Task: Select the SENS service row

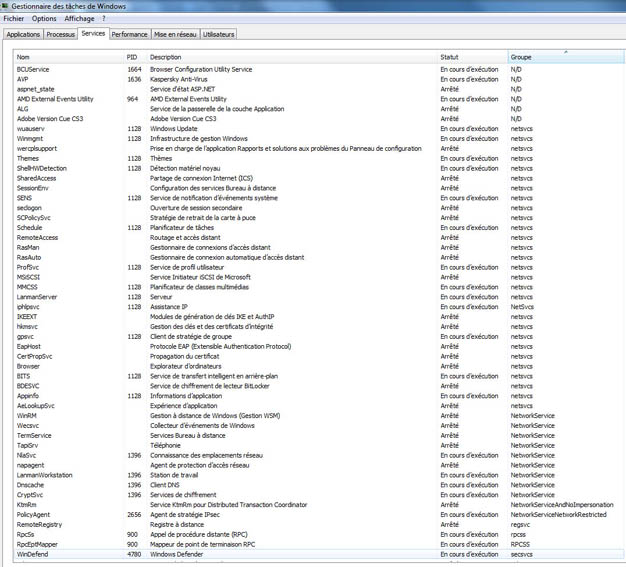Action: (x=319, y=198)
